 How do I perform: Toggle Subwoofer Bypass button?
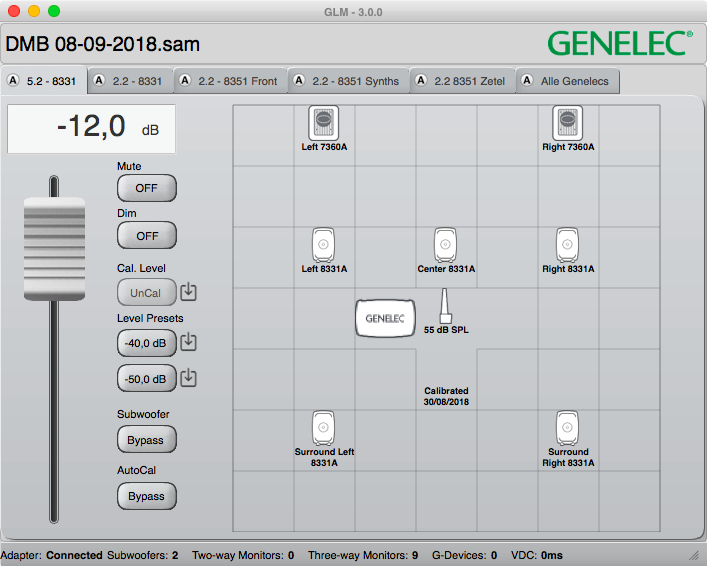(147, 440)
